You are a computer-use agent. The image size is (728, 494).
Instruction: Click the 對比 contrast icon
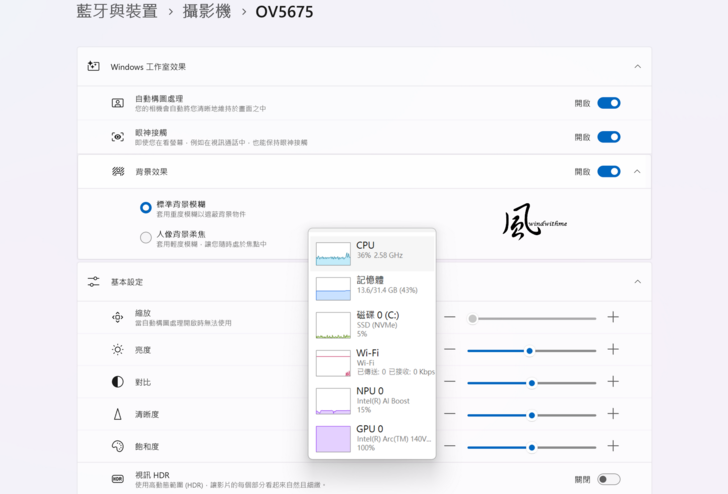point(117,382)
